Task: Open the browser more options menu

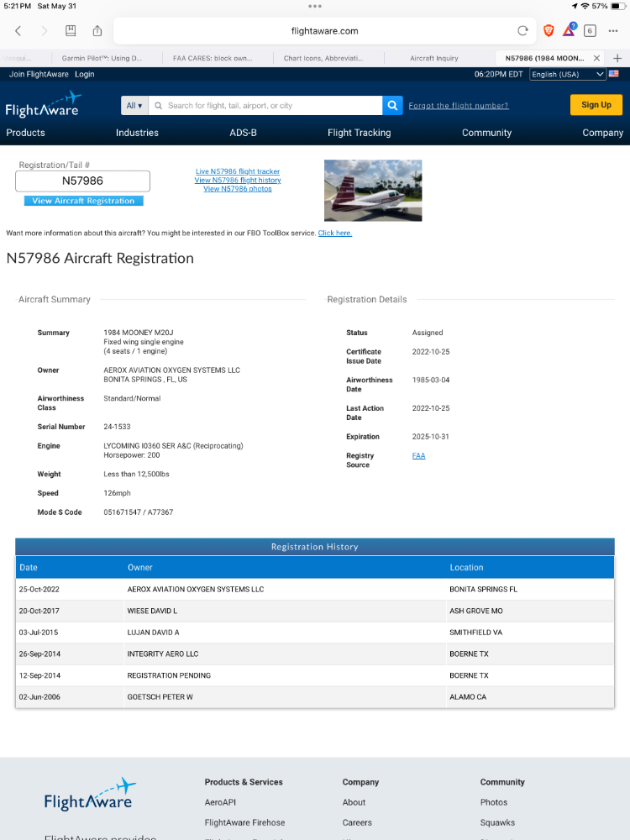Action: pyautogui.click(x=613, y=30)
